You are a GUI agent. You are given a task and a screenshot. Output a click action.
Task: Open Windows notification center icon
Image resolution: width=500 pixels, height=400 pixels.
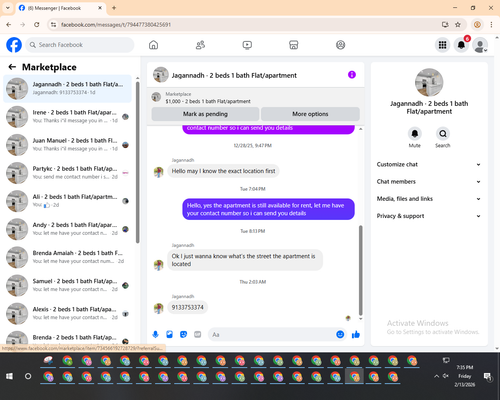[488, 376]
